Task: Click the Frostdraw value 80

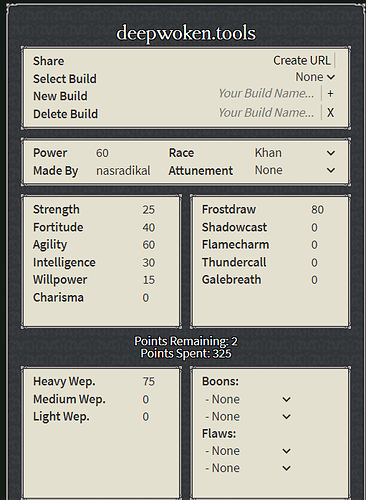Action: point(317,209)
